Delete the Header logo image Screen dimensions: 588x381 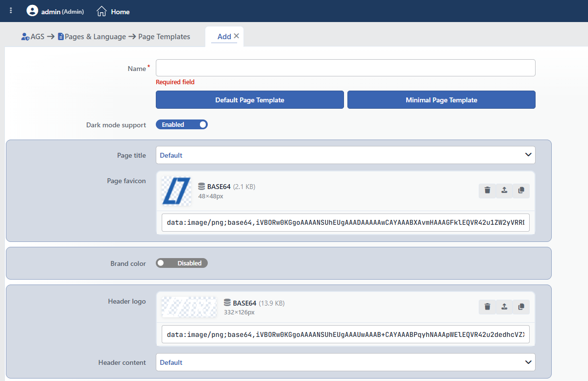[x=487, y=307]
